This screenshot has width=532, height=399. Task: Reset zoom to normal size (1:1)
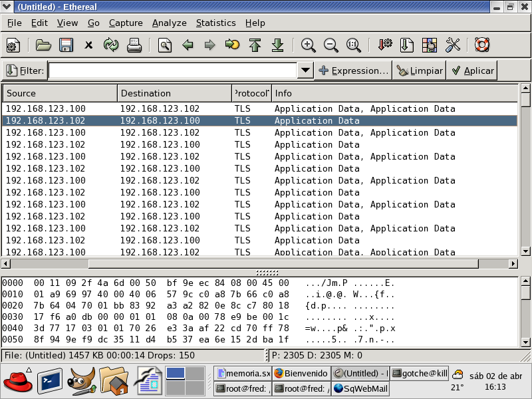click(354, 45)
